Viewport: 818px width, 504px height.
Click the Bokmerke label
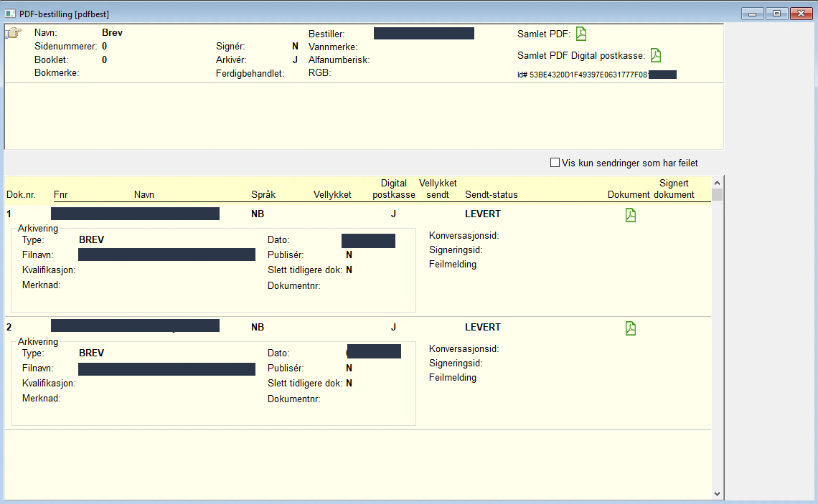(57, 73)
